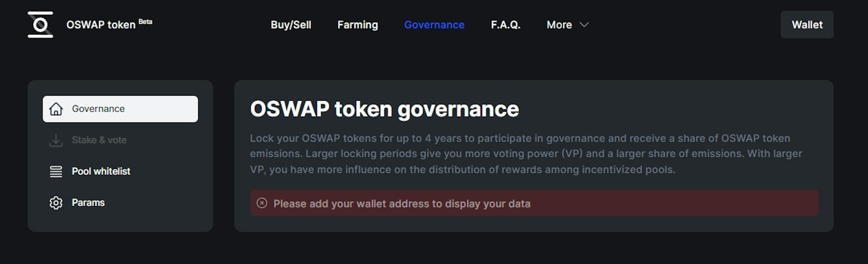Open the Buy/Sell page
Viewport: 868px width, 264px height.
click(291, 25)
